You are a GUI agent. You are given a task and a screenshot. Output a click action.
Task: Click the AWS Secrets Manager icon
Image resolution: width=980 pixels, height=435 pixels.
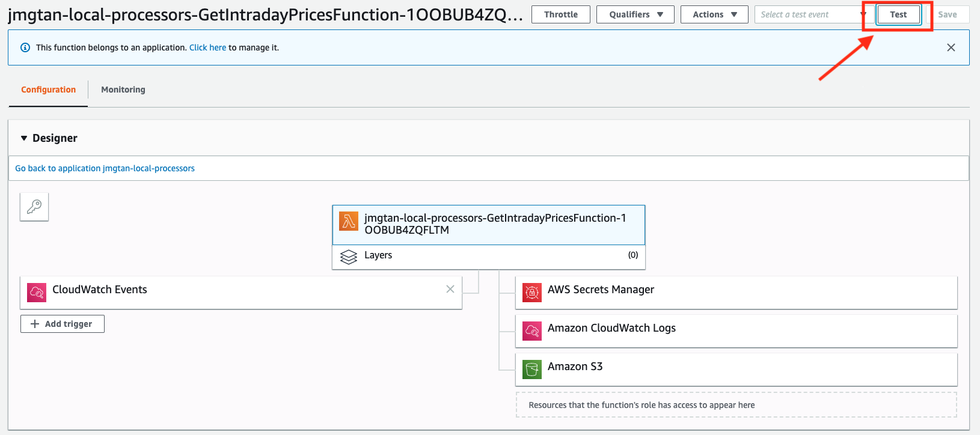point(532,293)
